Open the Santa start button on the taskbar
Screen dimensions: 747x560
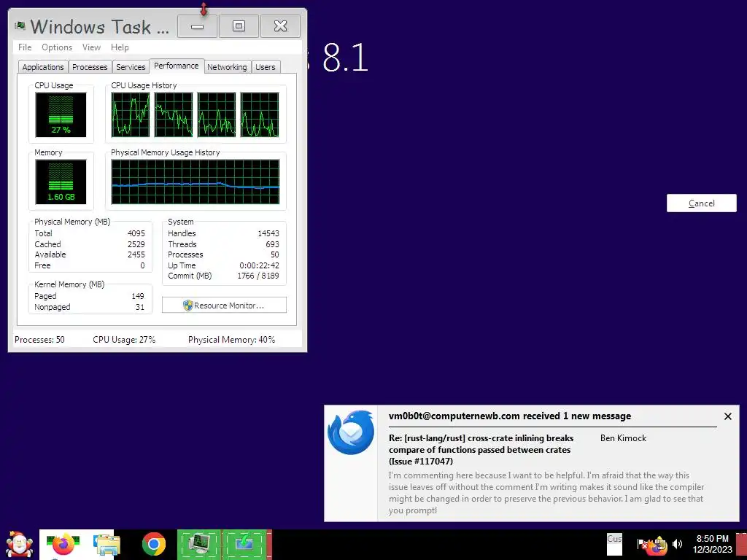[19, 544]
